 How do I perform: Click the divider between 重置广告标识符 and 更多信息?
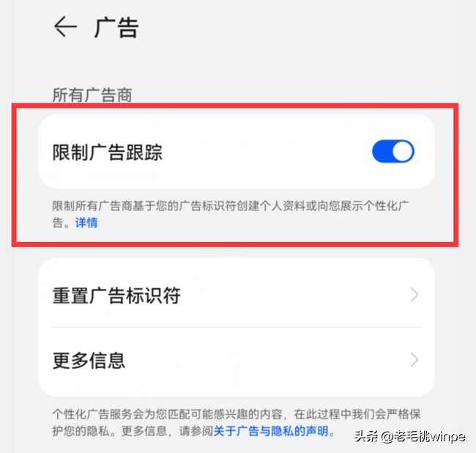click(x=237, y=327)
